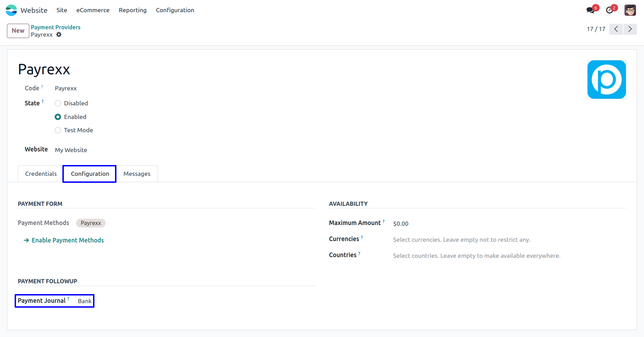
Task: Open the Site menu
Action: coord(62,10)
